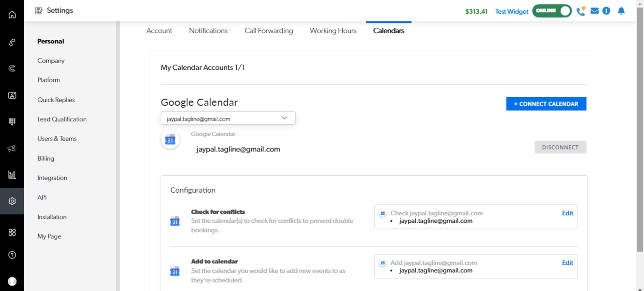This screenshot has width=644, height=291.
Task: Open the envelope messages icon
Action: 594,11
